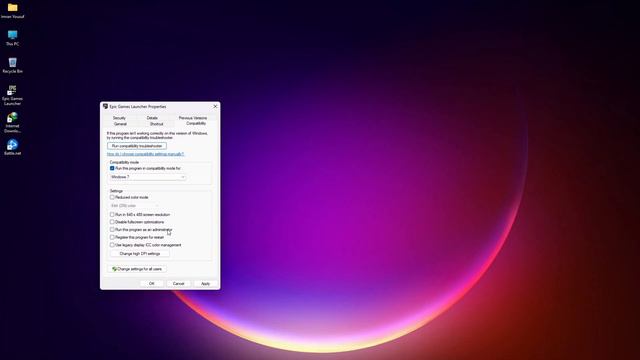Uncheck Run this program in compatibility mode

[112, 168]
